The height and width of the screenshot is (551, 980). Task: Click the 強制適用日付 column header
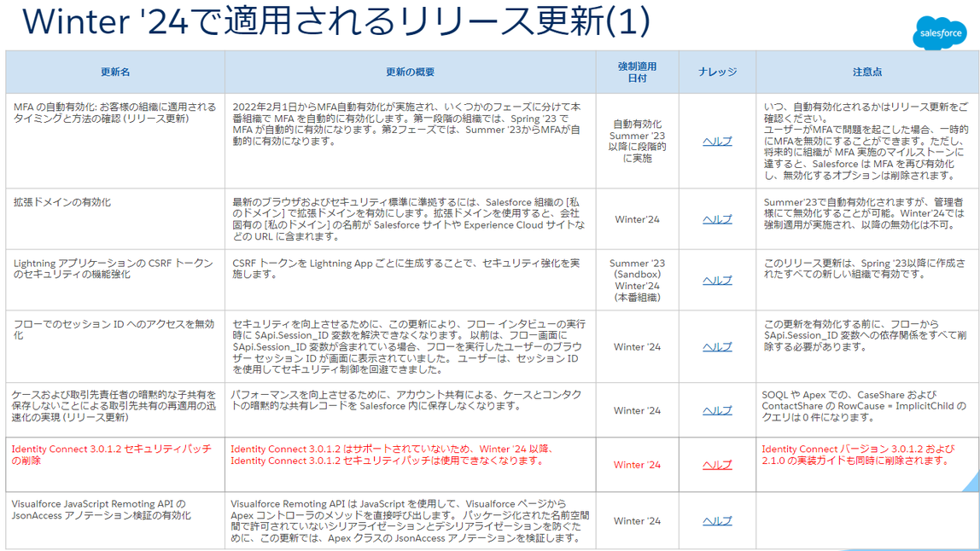637,72
